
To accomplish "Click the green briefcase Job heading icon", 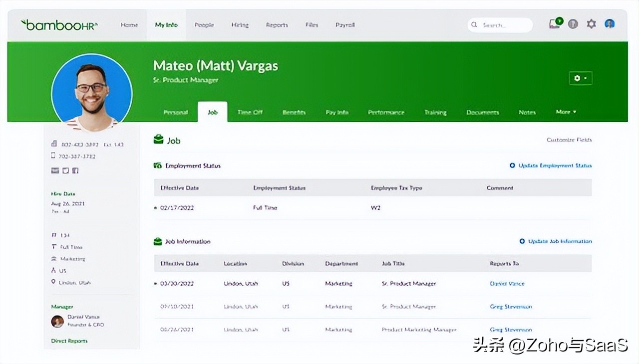I will click(x=158, y=140).
